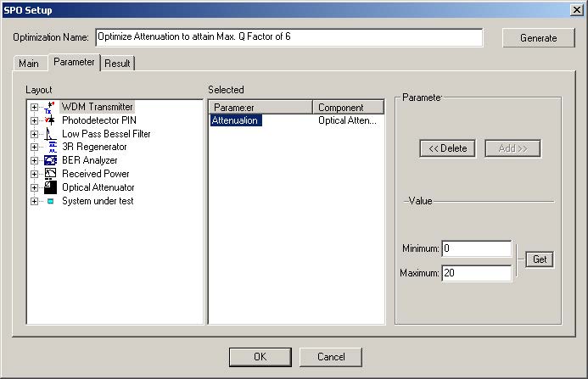Click the Optical Atten... component cell
This screenshot has height=379, width=588.
click(x=347, y=120)
